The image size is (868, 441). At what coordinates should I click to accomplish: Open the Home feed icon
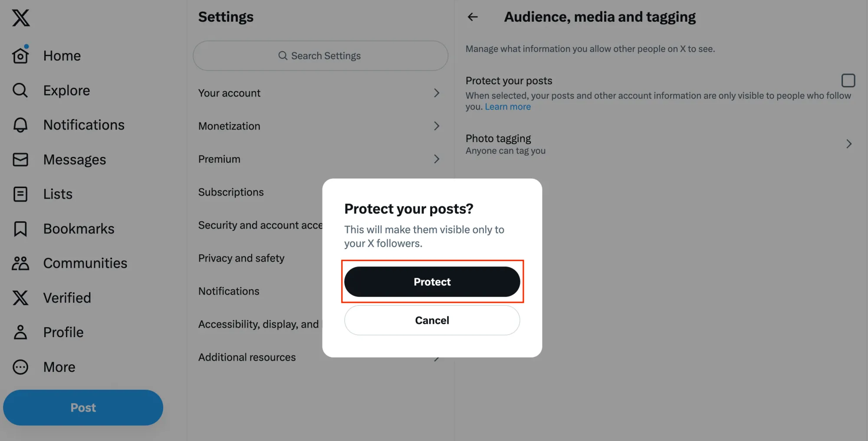20,55
